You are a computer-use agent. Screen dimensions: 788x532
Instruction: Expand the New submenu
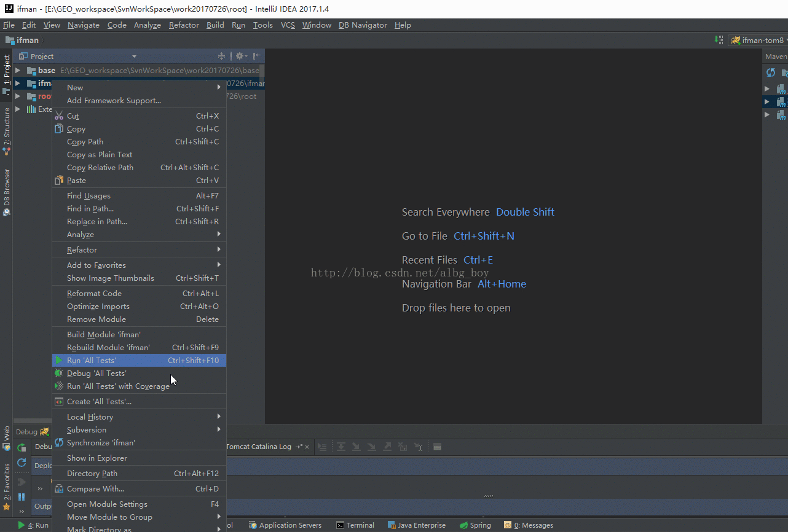pos(139,88)
